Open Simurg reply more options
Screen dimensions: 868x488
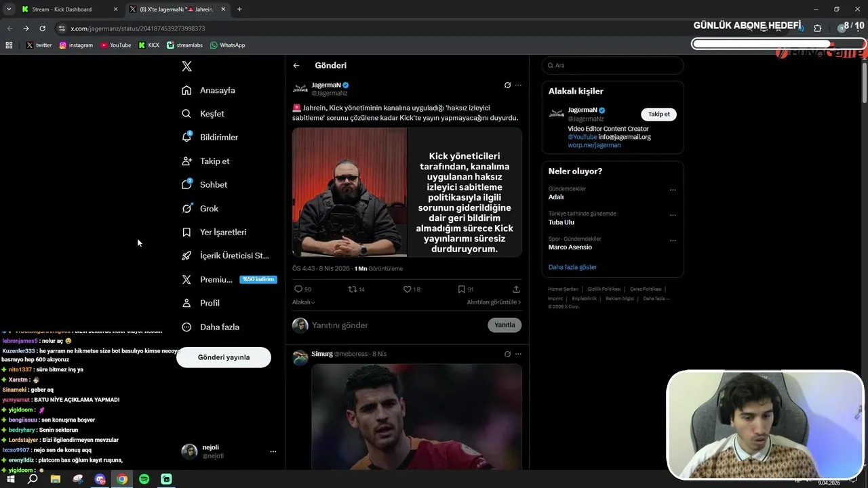click(x=518, y=354)
